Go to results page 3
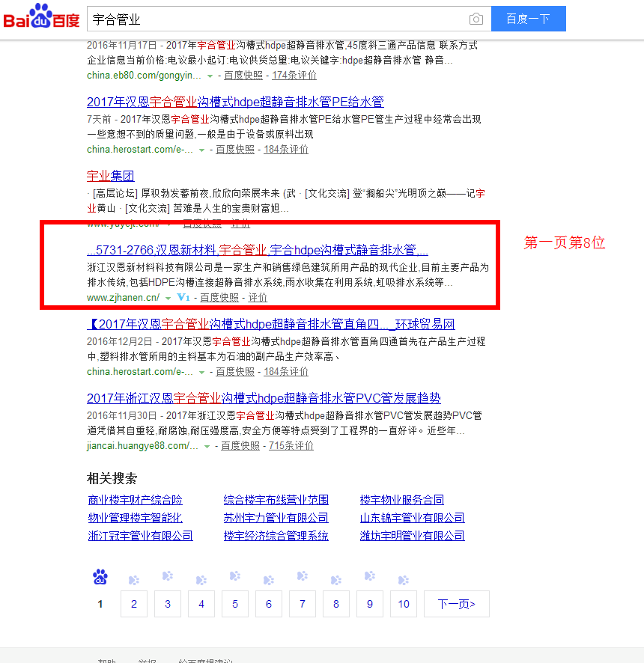Viewport: 644px width, 663px height. pos(168,604)
